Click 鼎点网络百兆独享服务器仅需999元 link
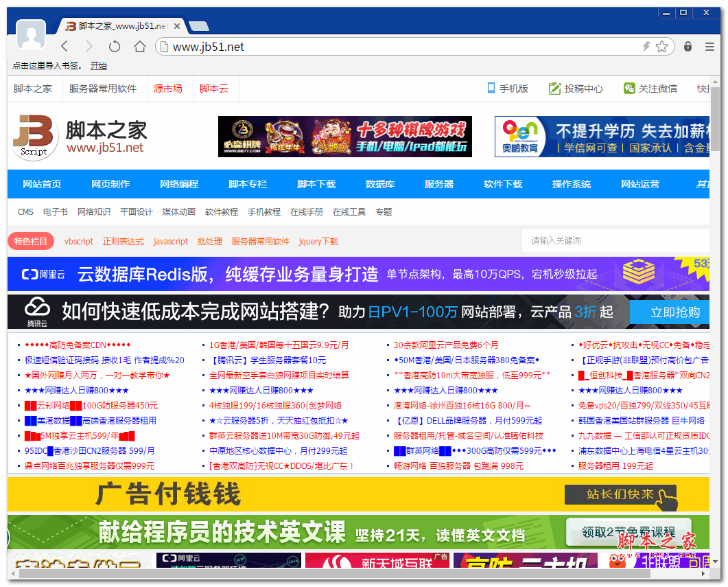The image size is (728, 587). coord(89,465)
